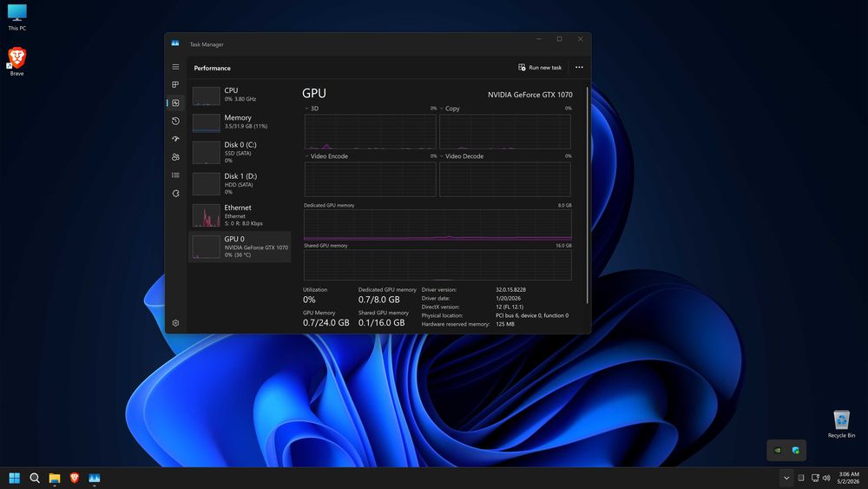This screenshot has width=868, height=489.
Task: Open the Video Encode engine dropdown
Action: [x=307, y=156]
